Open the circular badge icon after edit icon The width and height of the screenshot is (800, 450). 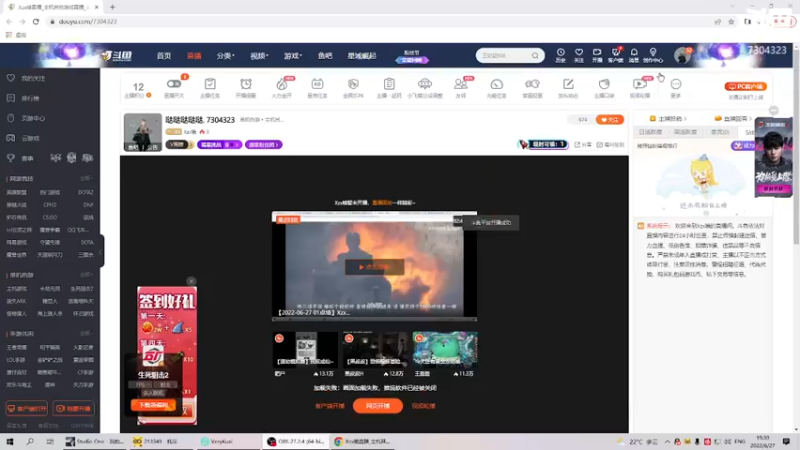(x=604, y=84)
